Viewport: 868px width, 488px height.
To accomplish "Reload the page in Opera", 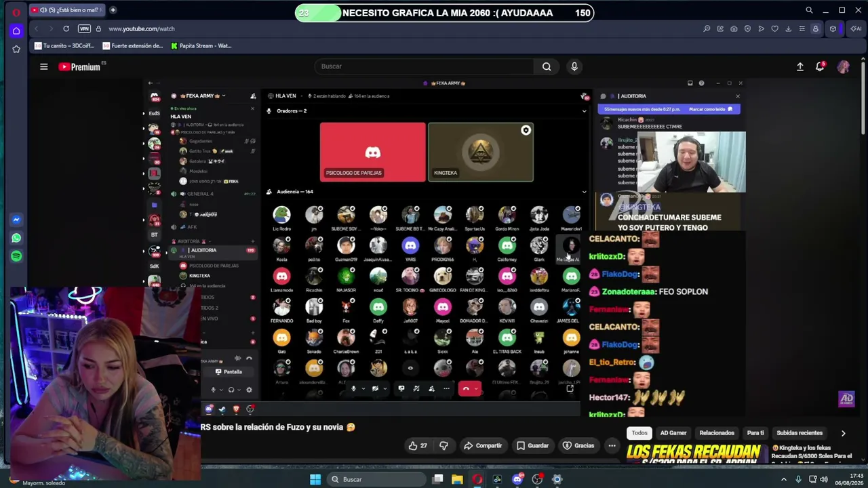I will (66, 28).
